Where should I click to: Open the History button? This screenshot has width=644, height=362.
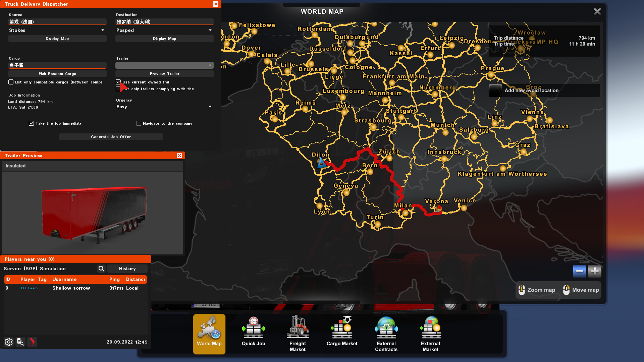(127, 268)
